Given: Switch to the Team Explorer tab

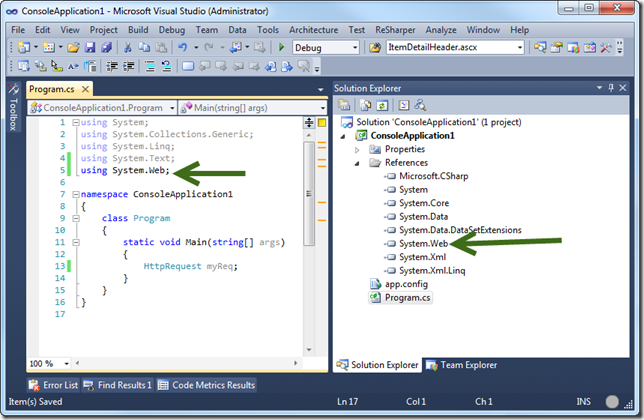Looking at the screenshot, I should (x=462, y=365).
